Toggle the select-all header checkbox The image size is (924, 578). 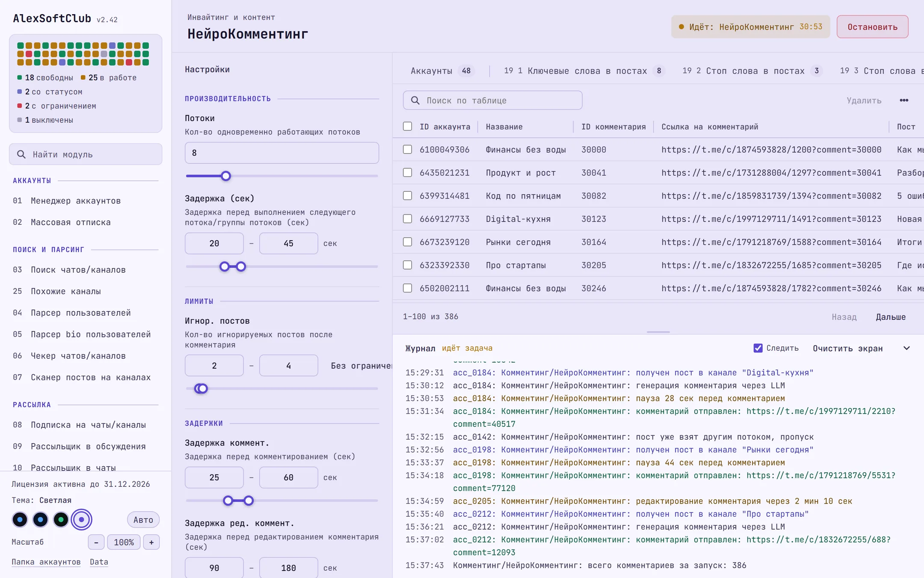407,126
